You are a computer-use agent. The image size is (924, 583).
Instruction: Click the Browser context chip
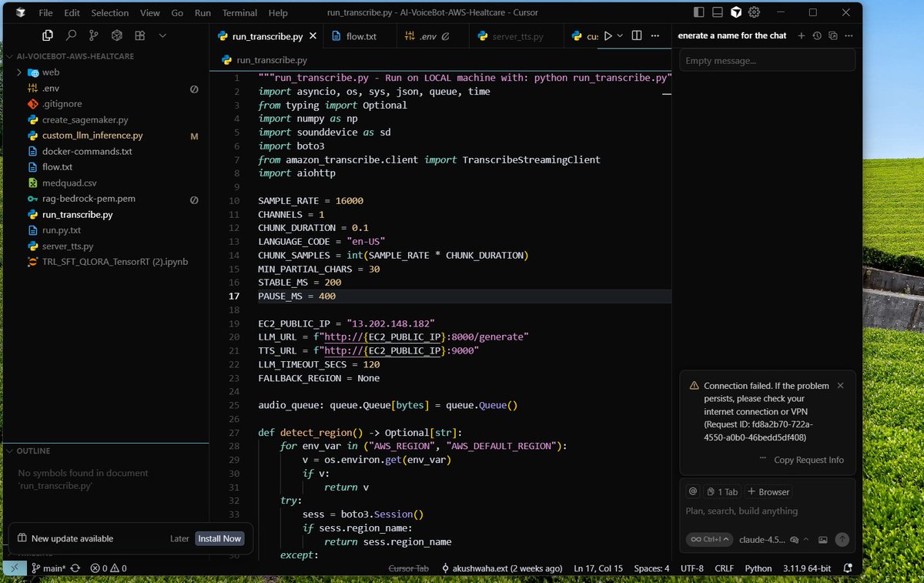[x=768, y=491]
